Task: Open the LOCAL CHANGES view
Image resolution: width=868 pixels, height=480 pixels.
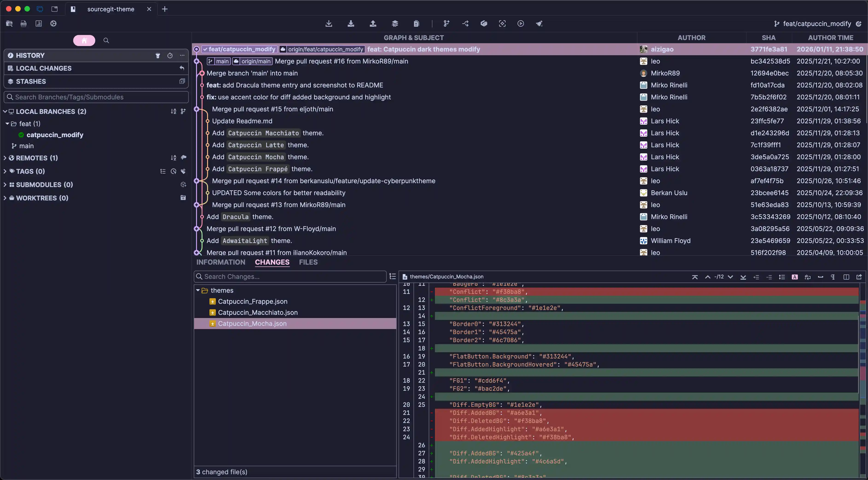Action: coord(44,68)
